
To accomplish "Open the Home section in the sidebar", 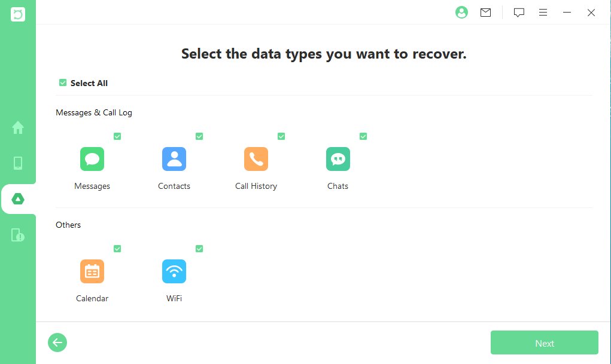I will (x=18, y=127).
